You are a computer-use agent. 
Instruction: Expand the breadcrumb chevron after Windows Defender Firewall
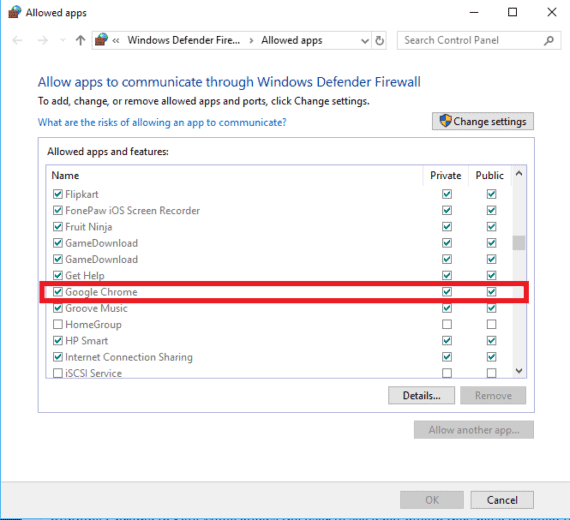251,40
